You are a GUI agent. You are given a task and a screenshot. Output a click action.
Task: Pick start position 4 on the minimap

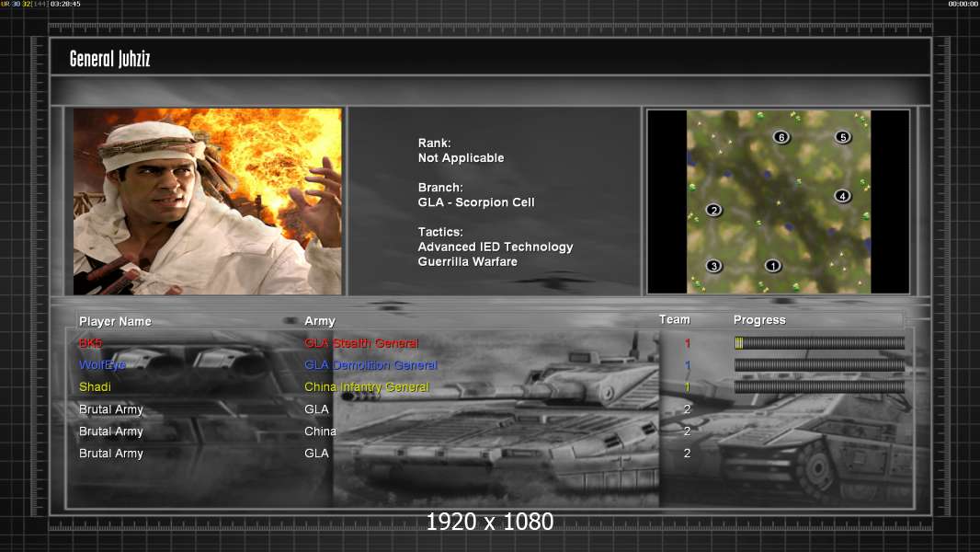842,196
